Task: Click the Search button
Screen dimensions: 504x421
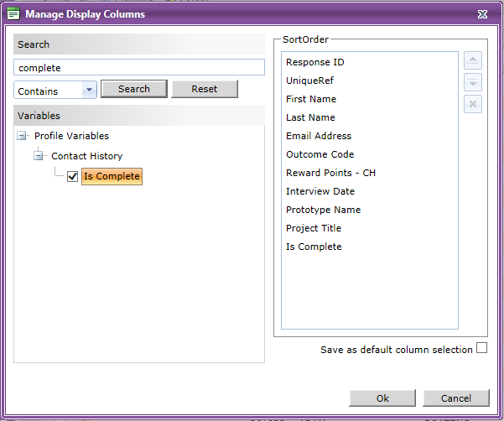Action: (x=134, y=89)
